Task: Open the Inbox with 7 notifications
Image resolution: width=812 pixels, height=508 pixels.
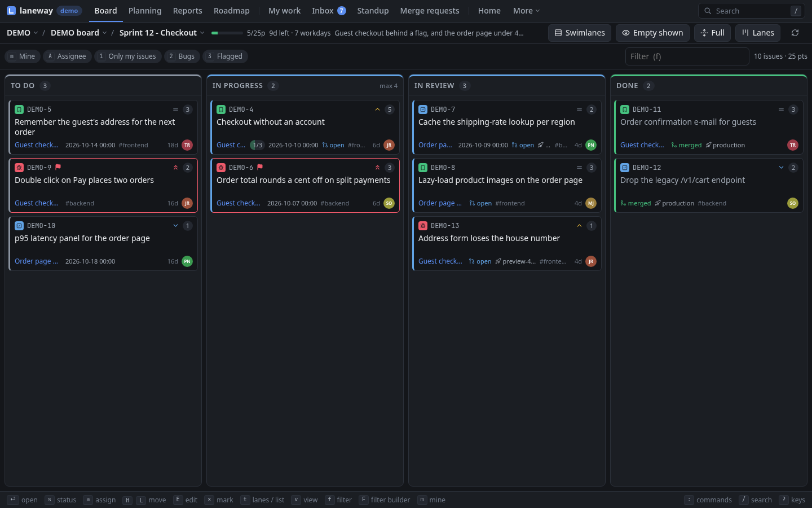Action: [329, 11]
